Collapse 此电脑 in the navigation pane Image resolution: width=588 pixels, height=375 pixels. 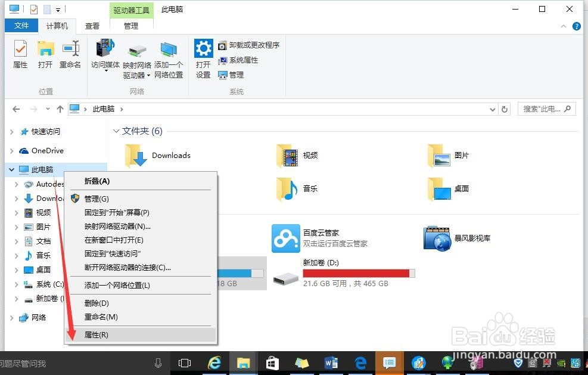coord(11,169)
